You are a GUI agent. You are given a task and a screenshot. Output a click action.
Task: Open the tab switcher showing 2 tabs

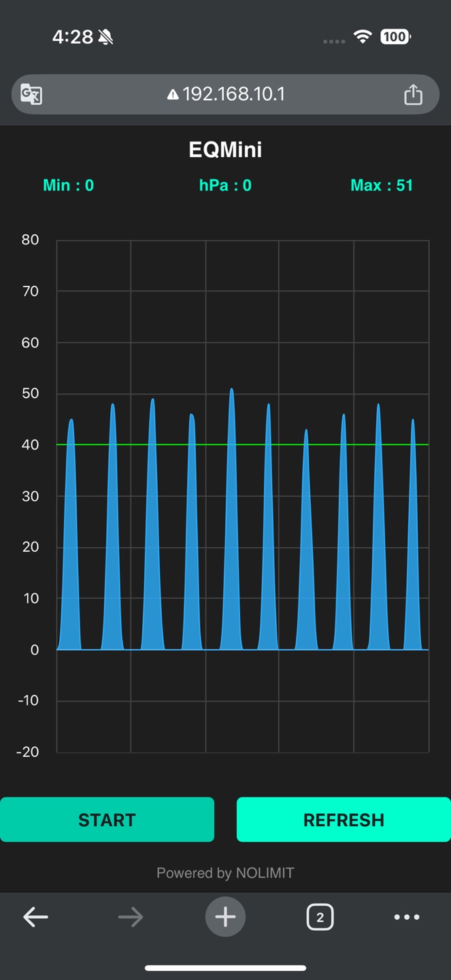pyautogui.click(x=320, y=917)
